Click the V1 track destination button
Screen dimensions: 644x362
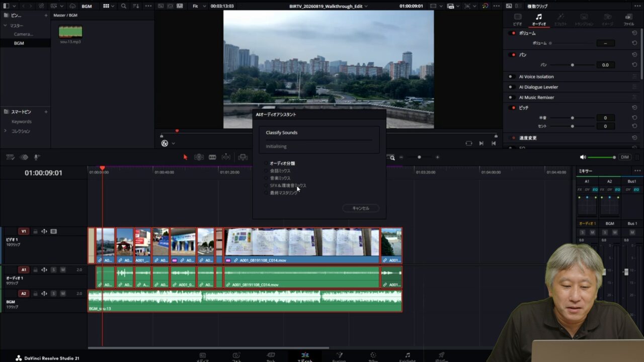tap(24, 231)
